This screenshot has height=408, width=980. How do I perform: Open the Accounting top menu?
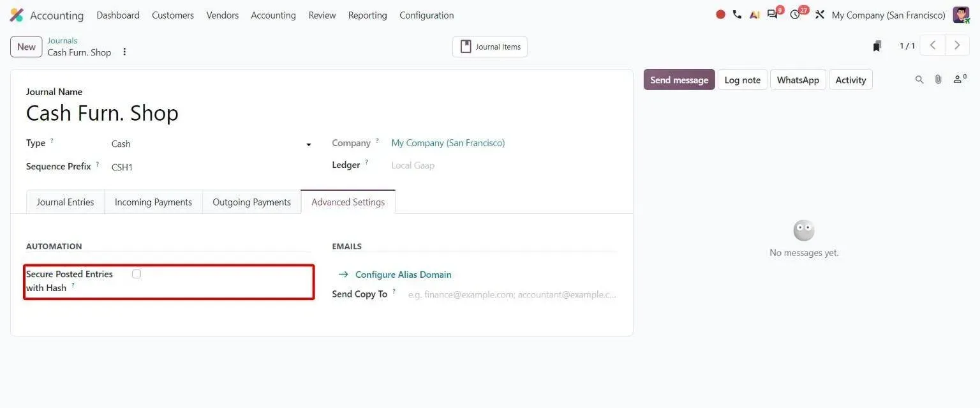click(x=273, y=15)
